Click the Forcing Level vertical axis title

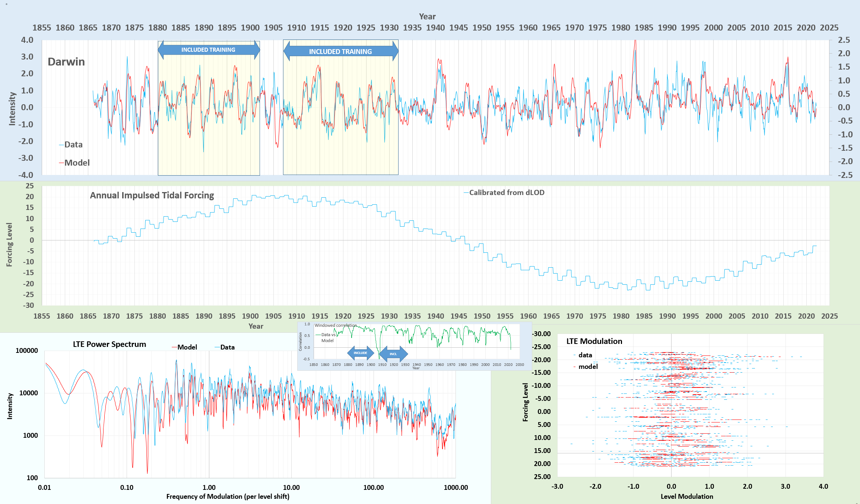pyautogui.click(x=9, y=245)
